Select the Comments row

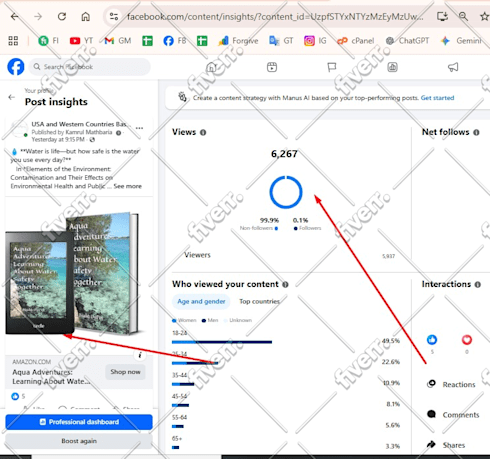(453, 415)
